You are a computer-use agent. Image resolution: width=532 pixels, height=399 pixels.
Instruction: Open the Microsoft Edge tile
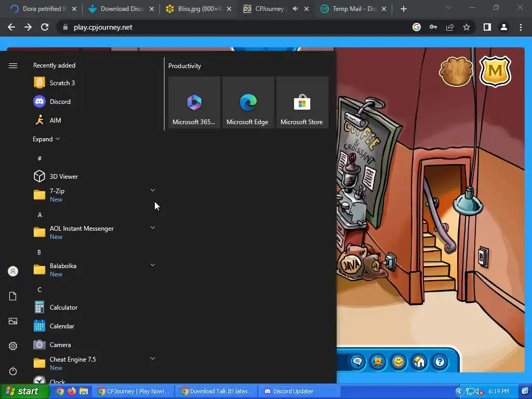(x=248, y=102)
